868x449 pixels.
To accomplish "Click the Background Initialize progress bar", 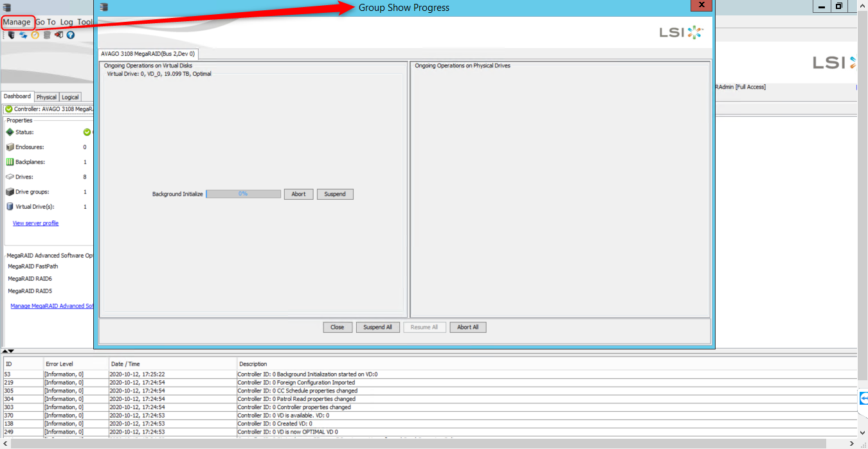I will point(243,194).
